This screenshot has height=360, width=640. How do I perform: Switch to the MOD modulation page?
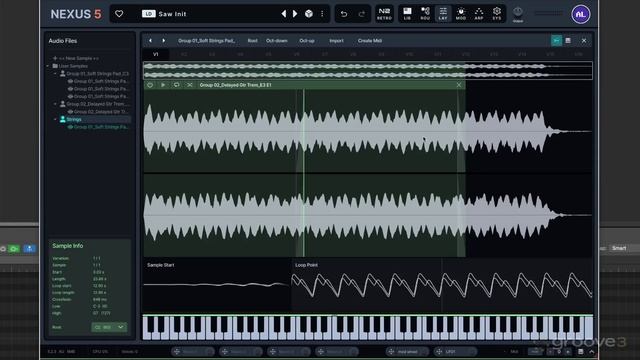point(461,14)
